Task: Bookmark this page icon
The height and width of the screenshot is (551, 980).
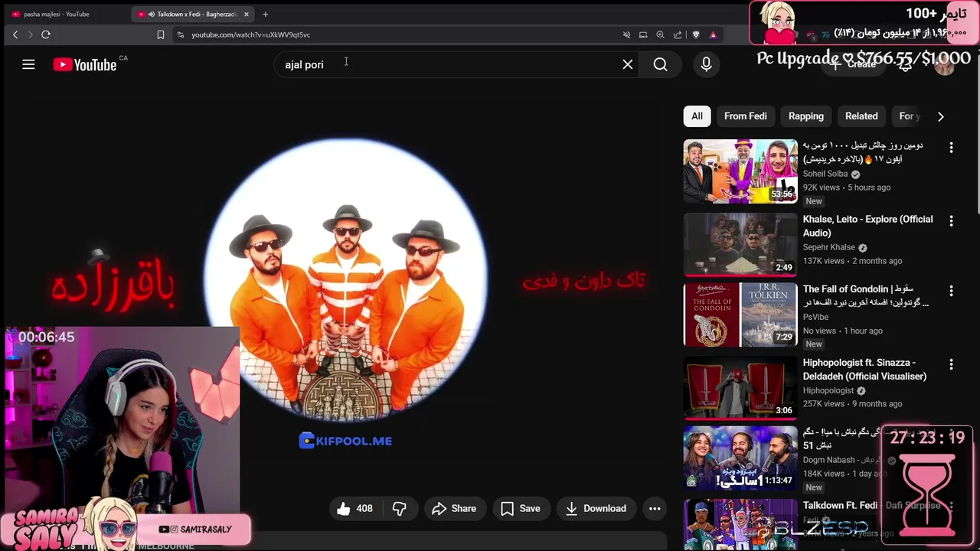Action: click(x=160, y=34)
